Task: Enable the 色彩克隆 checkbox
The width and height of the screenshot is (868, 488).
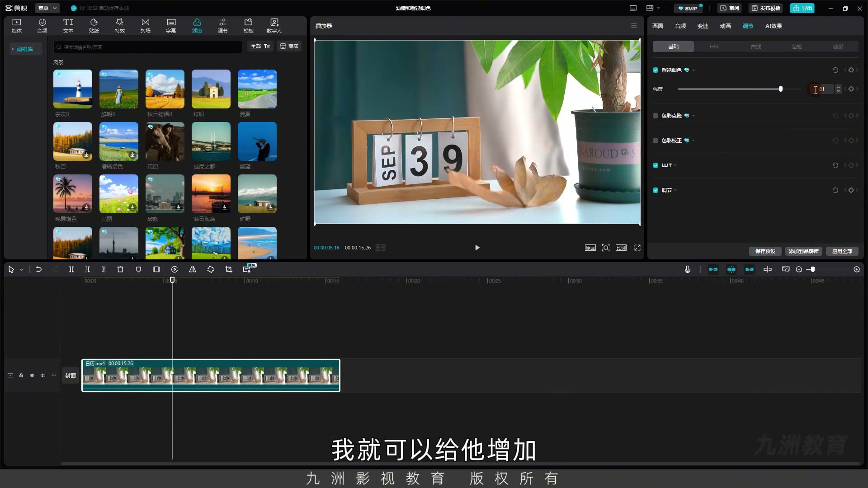Action: tap(656, 116)
